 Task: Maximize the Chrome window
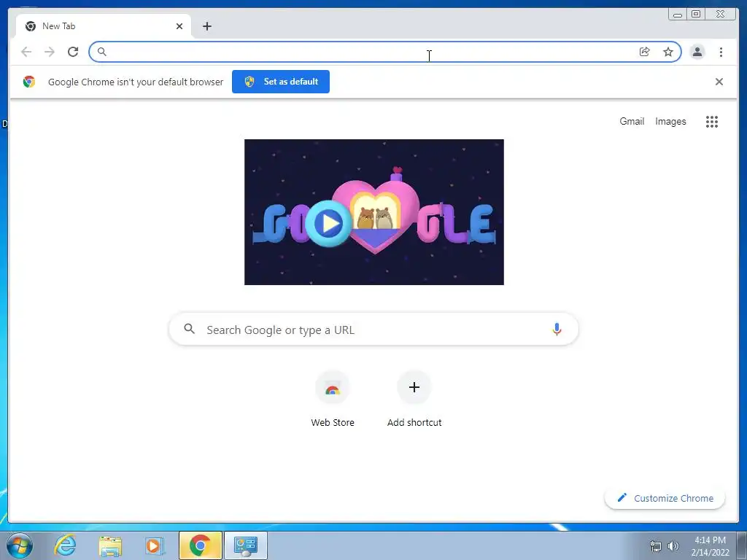pyautogui.click(x=695, y=15)
